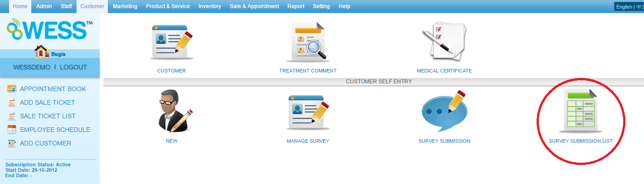This screenshot has width=644, height=184.
Task: Click the Start Date: 29-10-2012 text
Action: click(30, 170)
